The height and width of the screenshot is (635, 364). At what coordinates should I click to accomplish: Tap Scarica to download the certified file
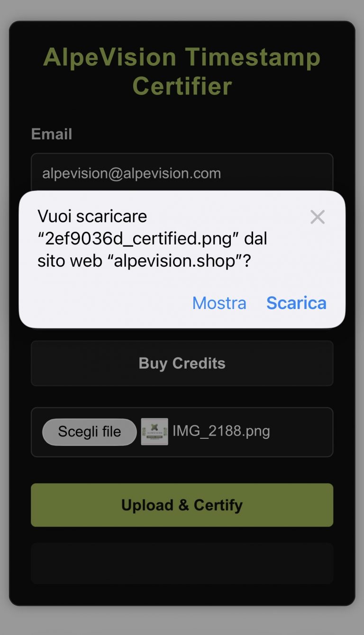296,303
